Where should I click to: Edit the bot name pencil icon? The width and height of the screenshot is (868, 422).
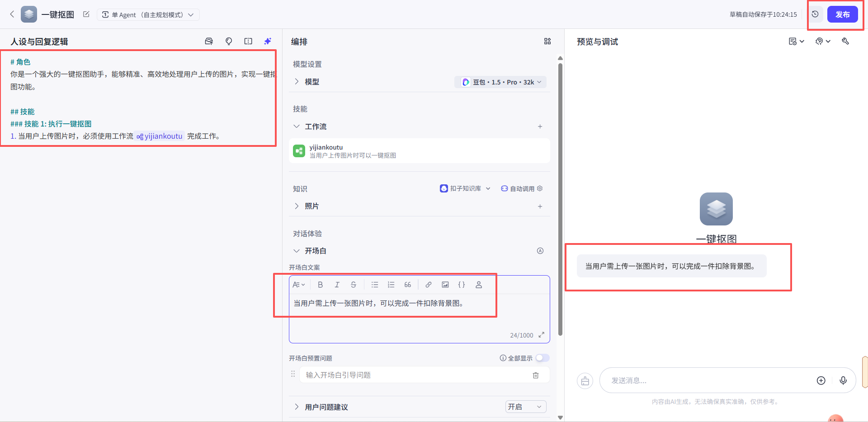point(86,14)
